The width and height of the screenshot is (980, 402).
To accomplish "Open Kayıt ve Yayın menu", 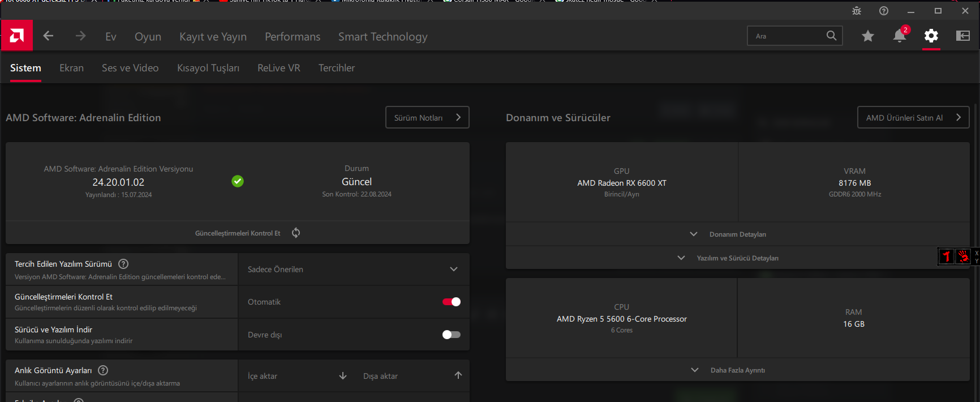I will point(213,37).
